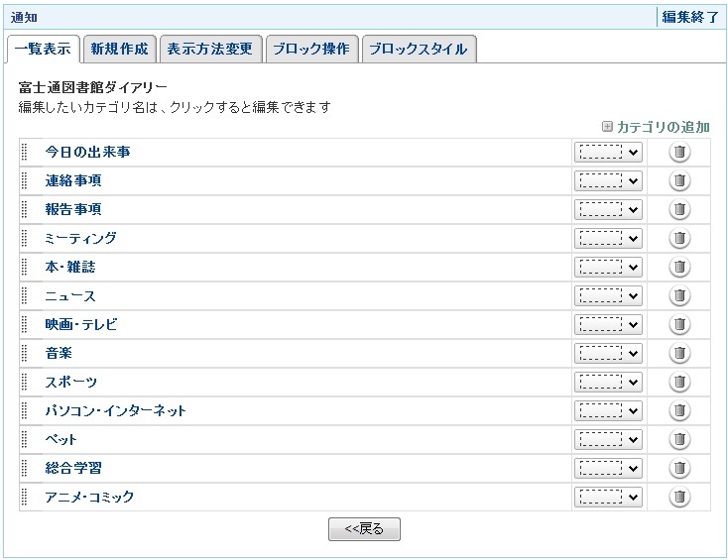Remove アニメ・コミック category with trash icon
The height and width of the screenshot is (560, 728).
(x=679, y=497)
